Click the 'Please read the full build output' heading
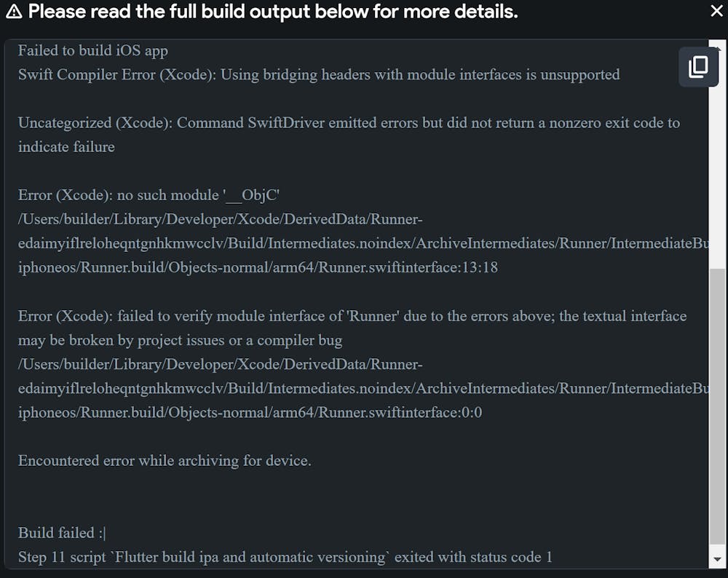The height and width of the screenshot is (578, 728). pos(273,12)
